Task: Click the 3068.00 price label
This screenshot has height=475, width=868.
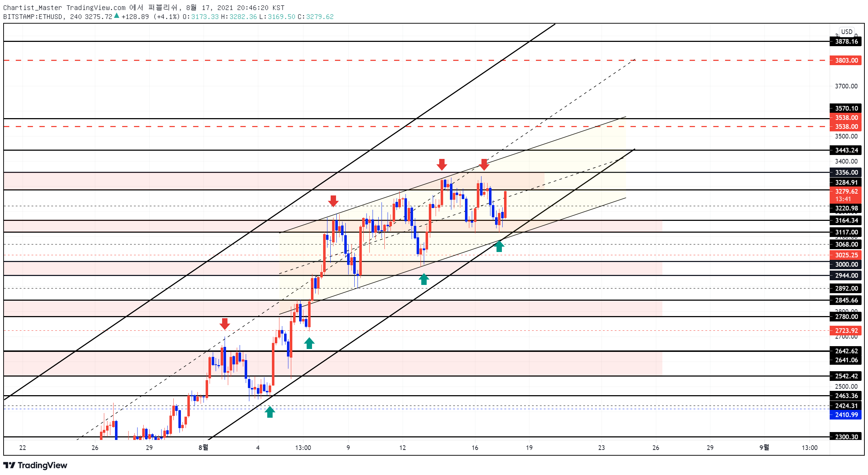Action: click(x=846, y=244)
